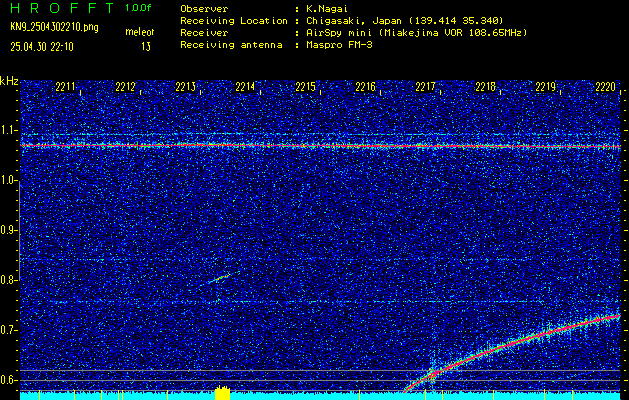The height and width of the screenshot is (400, 629).
Task: Click the 2220 time marker
Action: tap(605, 87)
